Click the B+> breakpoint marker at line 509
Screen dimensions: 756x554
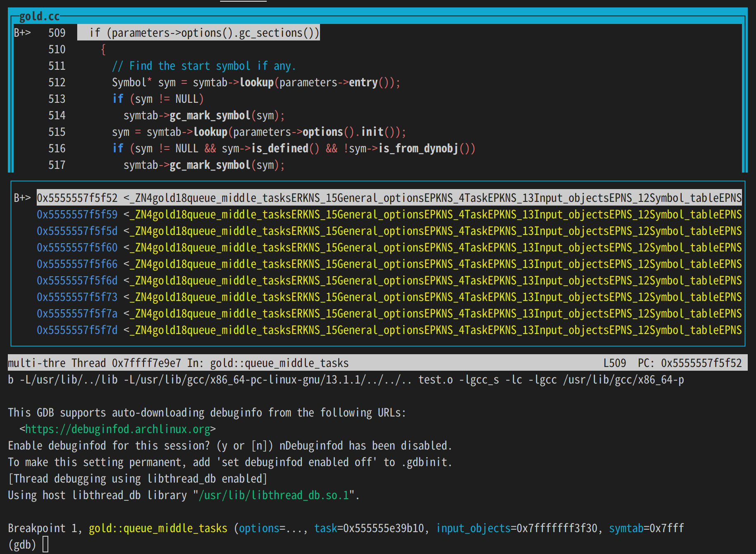(x=22, y=33)
